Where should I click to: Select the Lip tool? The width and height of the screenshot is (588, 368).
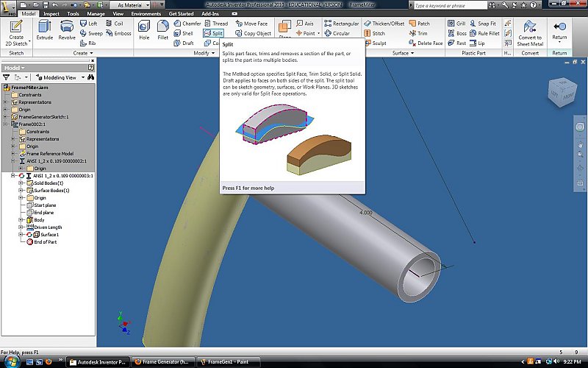477,43
